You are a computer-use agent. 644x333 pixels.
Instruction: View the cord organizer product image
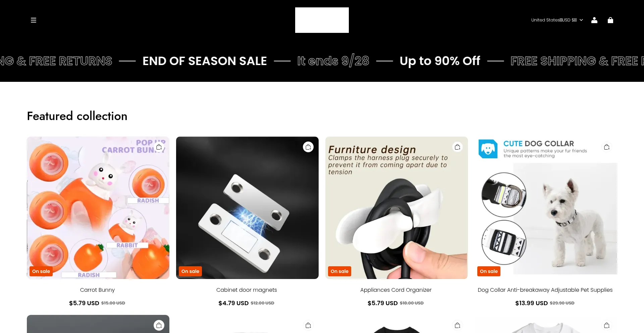click(396, 208)
